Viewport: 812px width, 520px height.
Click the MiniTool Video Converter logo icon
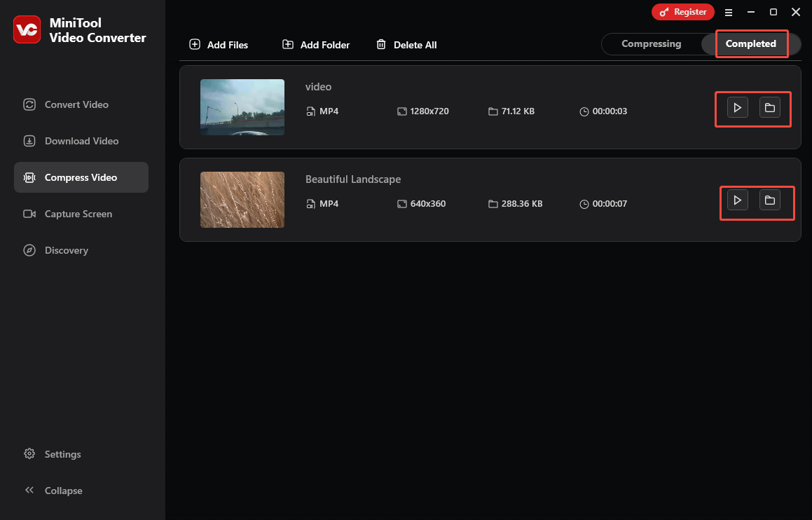pos(27,29)
